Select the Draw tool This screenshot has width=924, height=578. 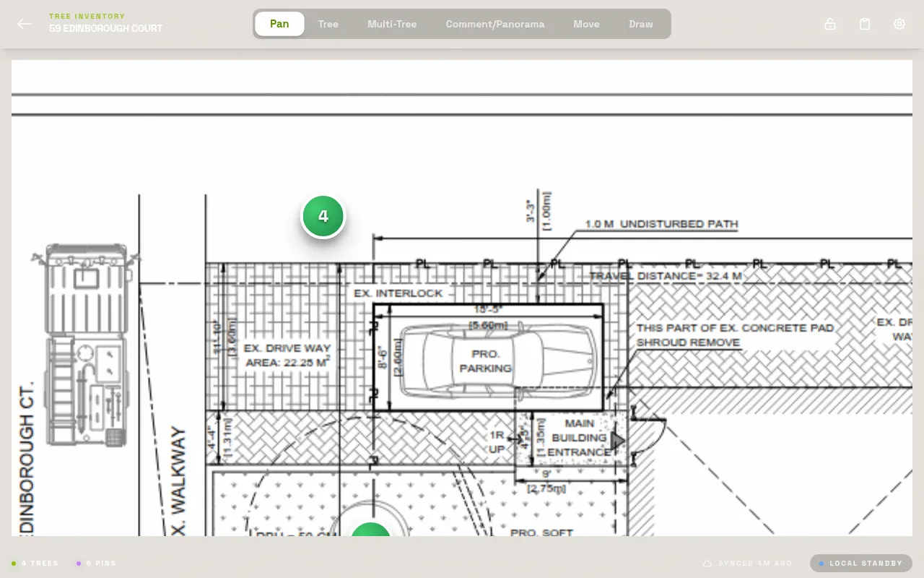640,24
